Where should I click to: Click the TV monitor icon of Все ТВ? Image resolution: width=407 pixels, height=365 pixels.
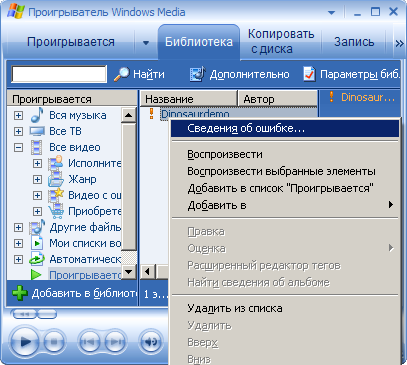pyautogui.click(x=37, y=131)
